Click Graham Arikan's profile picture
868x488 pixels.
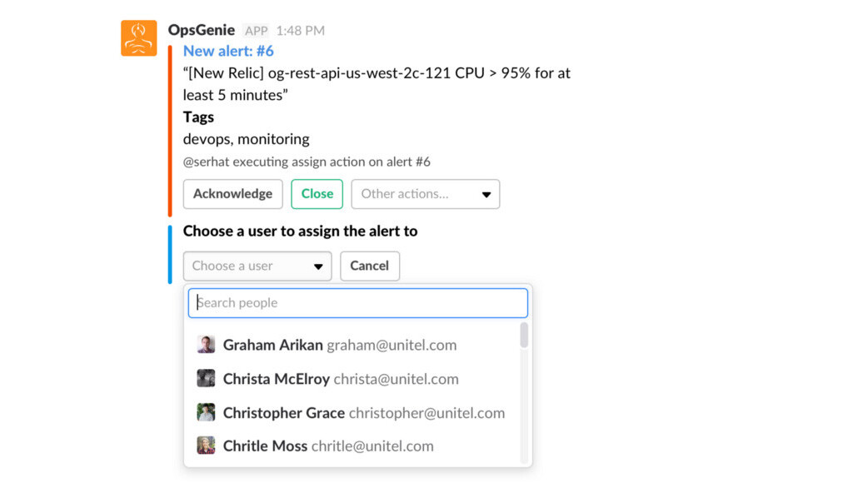[206, 345]
